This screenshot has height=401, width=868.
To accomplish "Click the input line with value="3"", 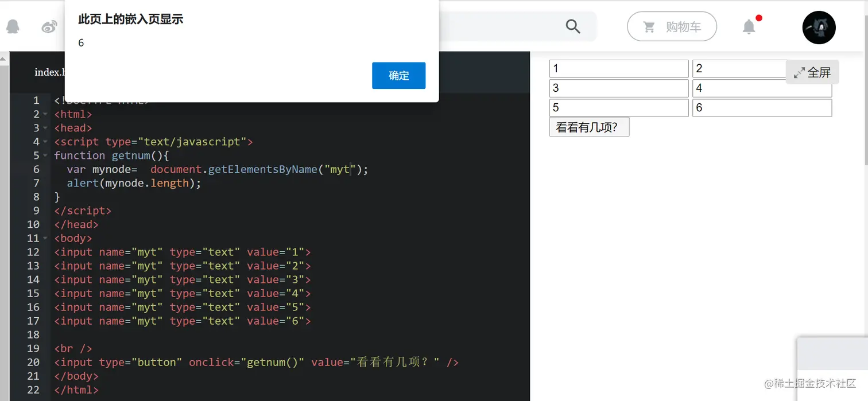I will pyautogui.click(x=183, y=279).
